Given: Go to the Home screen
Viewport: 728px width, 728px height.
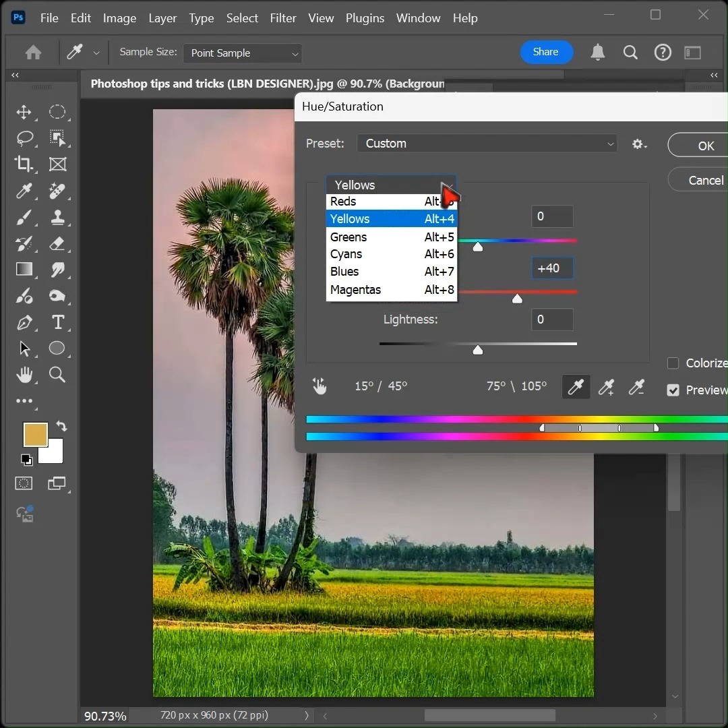Looking at the screenshot, I should pyautogui.click(x=34, y=53).
